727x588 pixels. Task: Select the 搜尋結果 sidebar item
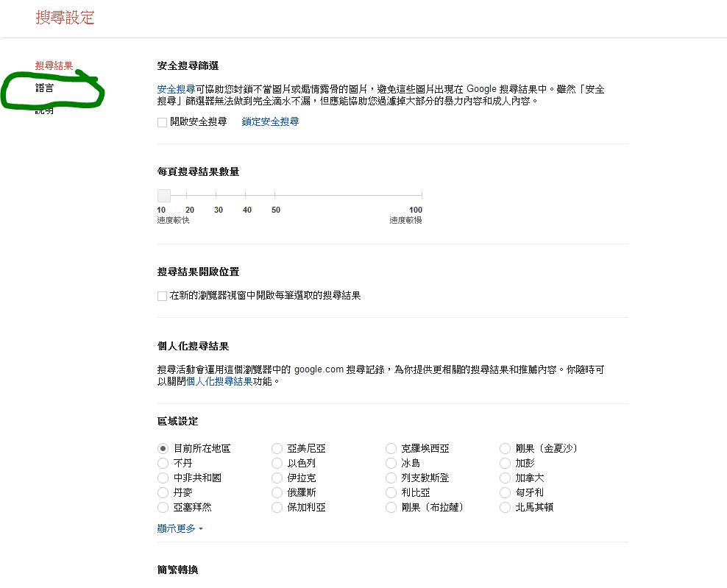coord(54,65)
